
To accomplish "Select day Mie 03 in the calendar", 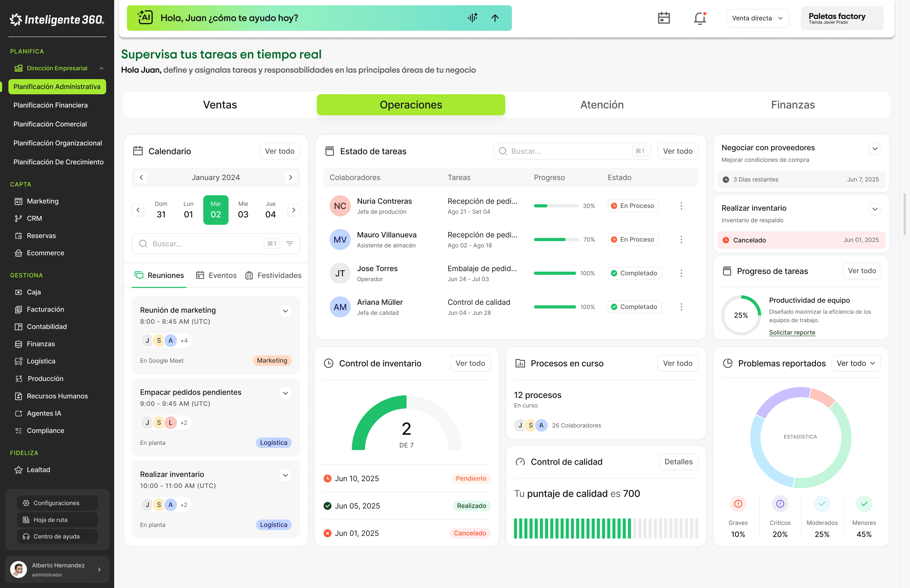I will point(243,210).
